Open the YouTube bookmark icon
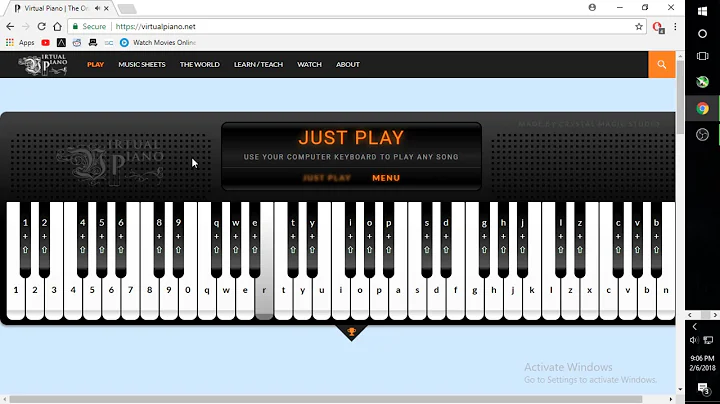 (x=45, y=43)
